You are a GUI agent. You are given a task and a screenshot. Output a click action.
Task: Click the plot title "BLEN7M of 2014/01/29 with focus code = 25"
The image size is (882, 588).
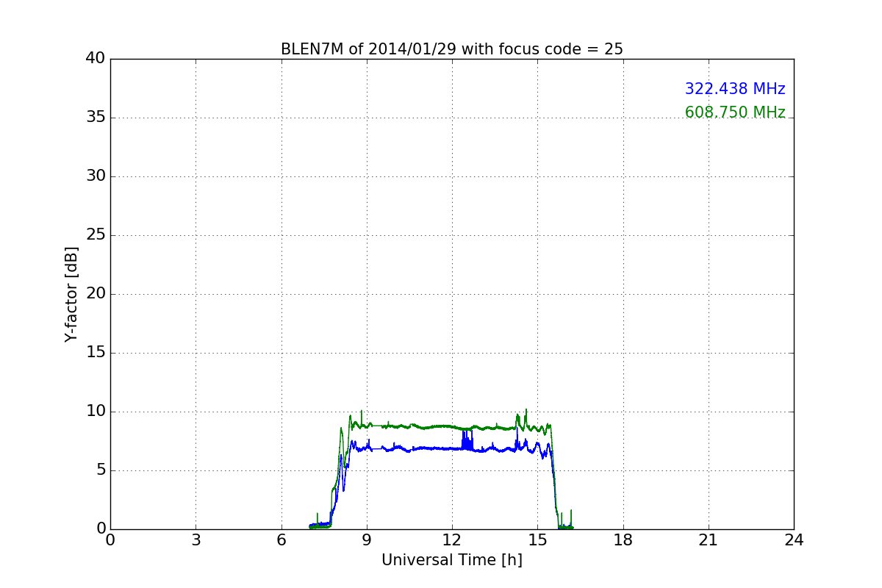pos(452,49)
